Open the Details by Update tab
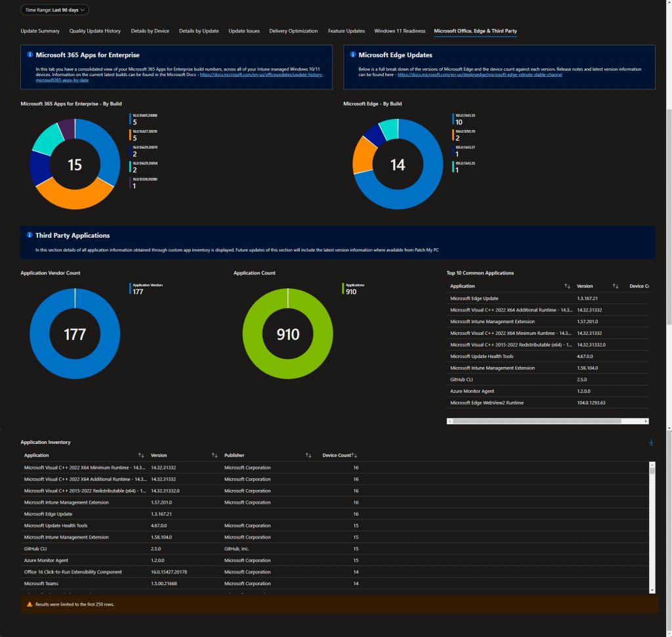672x637 pixels. (x=199, y=31)
